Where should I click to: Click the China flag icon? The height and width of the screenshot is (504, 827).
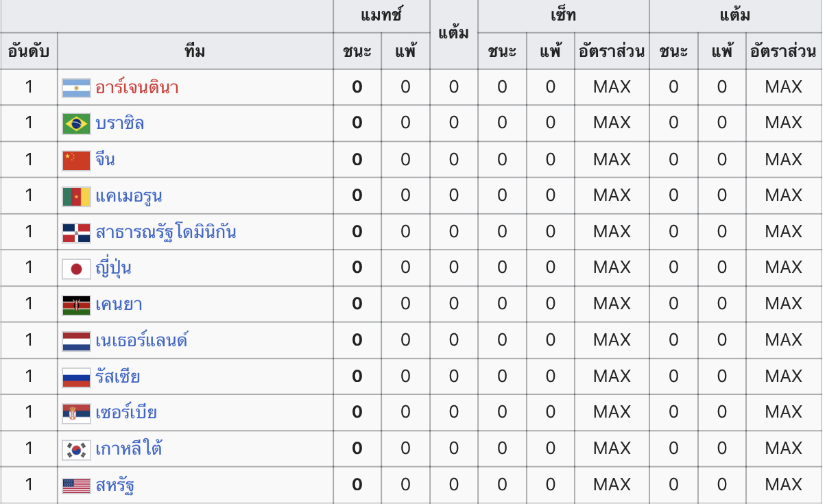tap(76, 160)
